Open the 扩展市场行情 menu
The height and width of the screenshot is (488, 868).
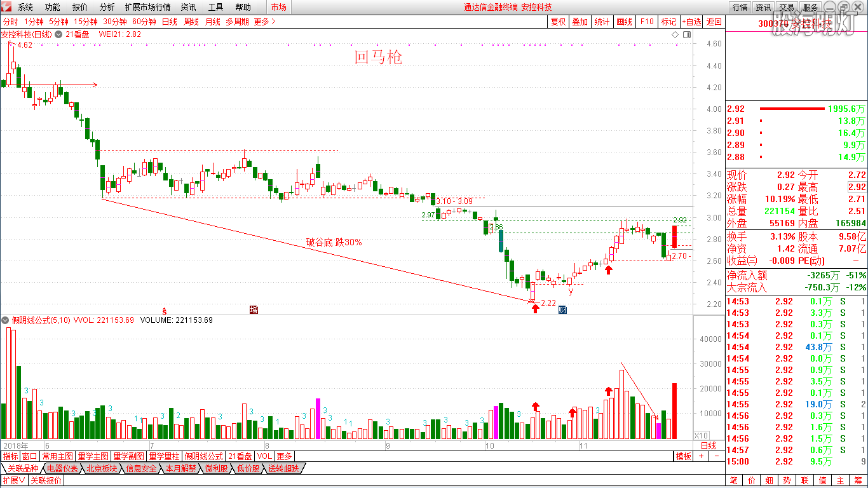point(147,7)
